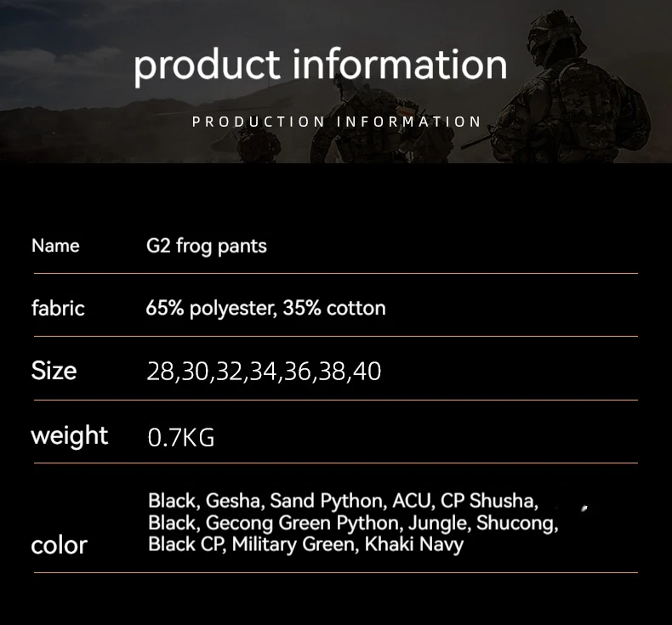The image size is (672, 625).
Task: Click the 'PRODUCTION INFORMATION' subtitle text
Action: (x=337, y=122)
